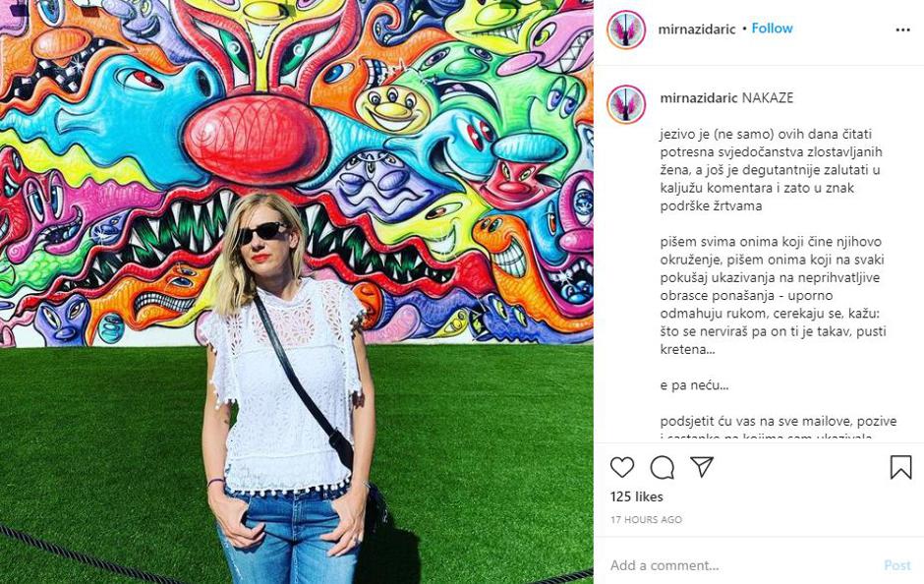Screen dimensions: 924x584
Task: Focus the Add a comment field
Action: tap(742, 565)
